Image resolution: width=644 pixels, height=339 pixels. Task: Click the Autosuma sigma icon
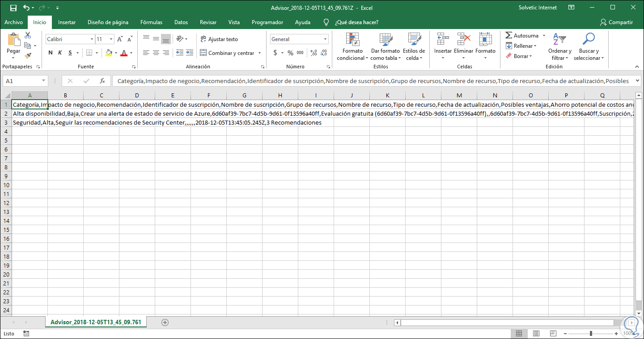coord(509,35)
